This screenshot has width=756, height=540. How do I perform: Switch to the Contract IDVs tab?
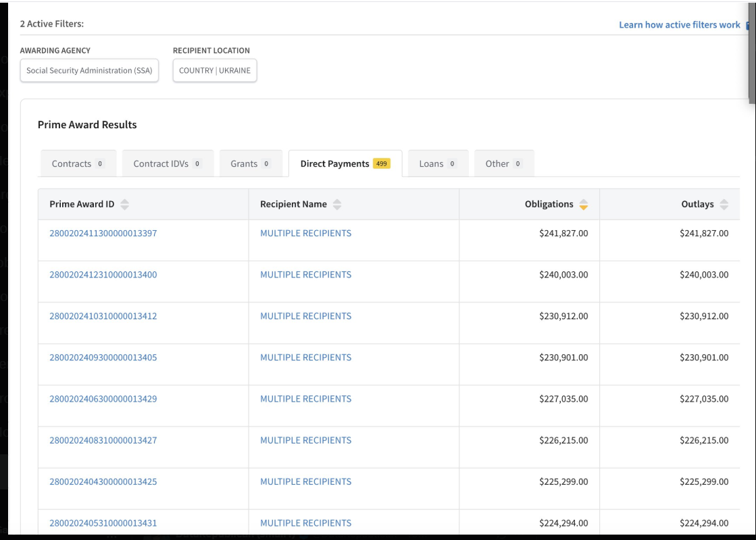pyautogui.click(x=168, y=163)
